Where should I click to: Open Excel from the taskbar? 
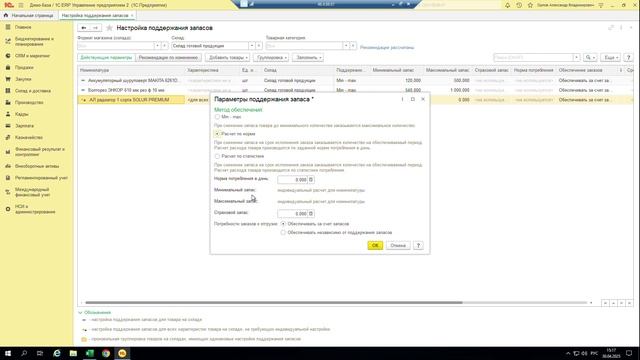point(90,353)
